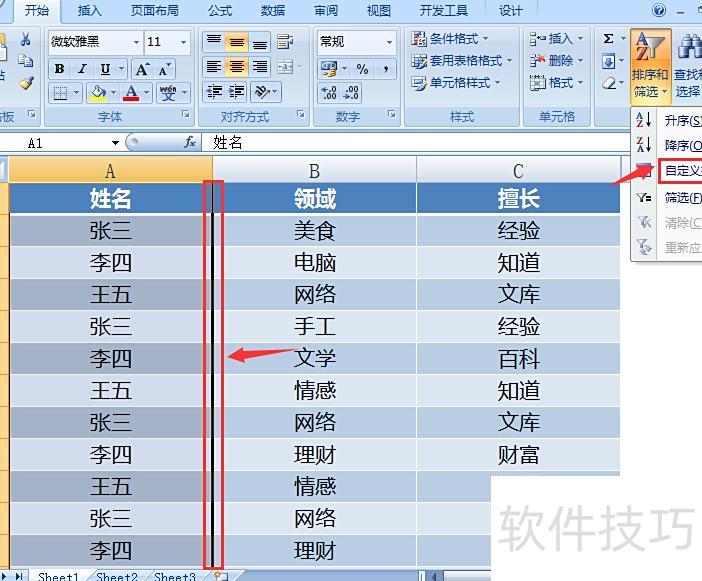Click 格式 format cells button
702x581 pixels.
coord(556,83)
